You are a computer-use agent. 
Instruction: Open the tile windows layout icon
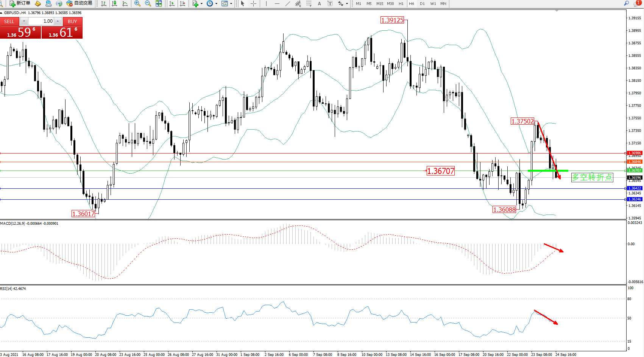pyautogui.click(x=159, y=3)
